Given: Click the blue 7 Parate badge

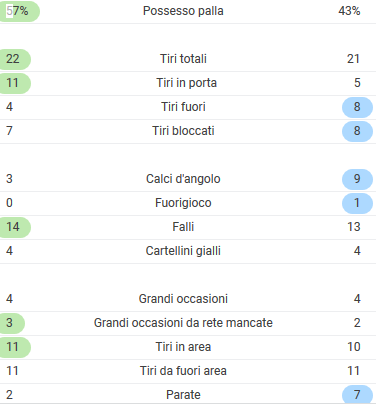Looking at the screenshot, I should (x=357, y=395).
